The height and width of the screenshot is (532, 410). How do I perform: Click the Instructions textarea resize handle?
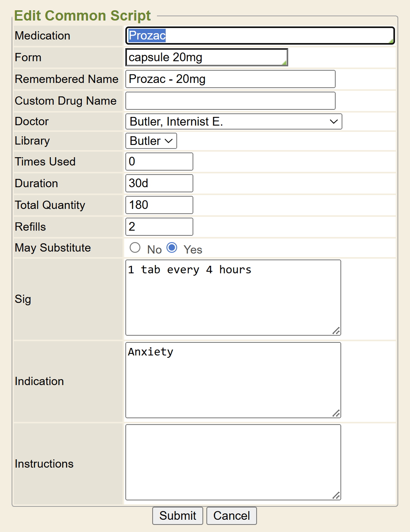(336, 496)
